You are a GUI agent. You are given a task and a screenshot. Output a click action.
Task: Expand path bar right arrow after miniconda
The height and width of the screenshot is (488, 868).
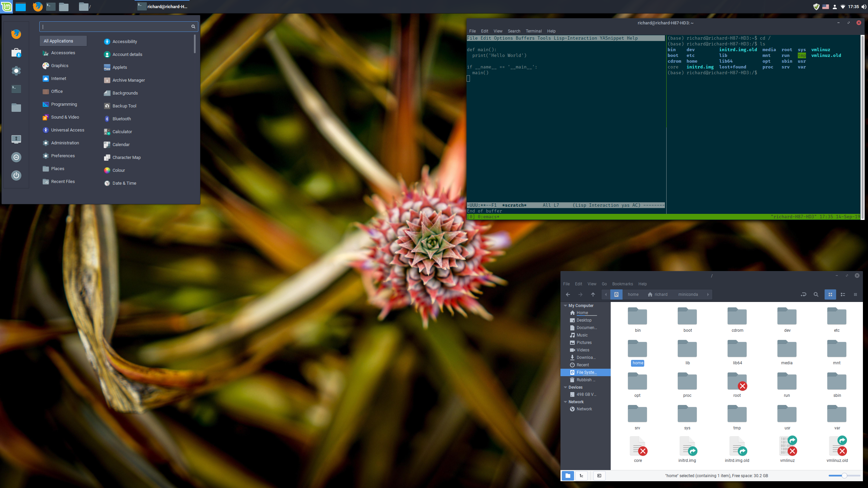(x=708, y=294)
